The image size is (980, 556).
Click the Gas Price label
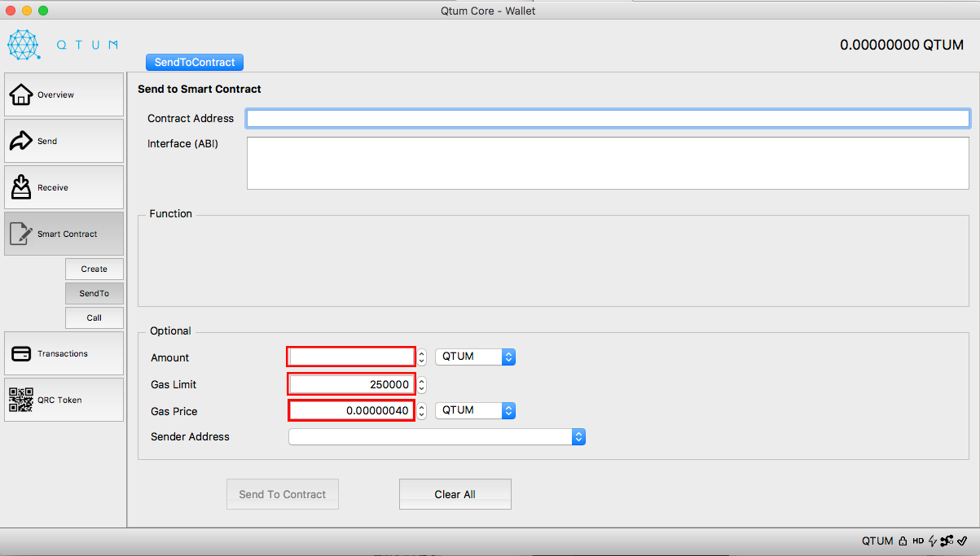[174, 411]
